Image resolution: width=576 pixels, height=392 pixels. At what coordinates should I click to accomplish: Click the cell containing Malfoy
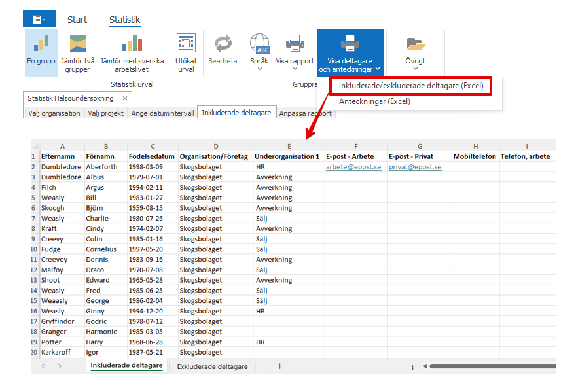(62, 270)
